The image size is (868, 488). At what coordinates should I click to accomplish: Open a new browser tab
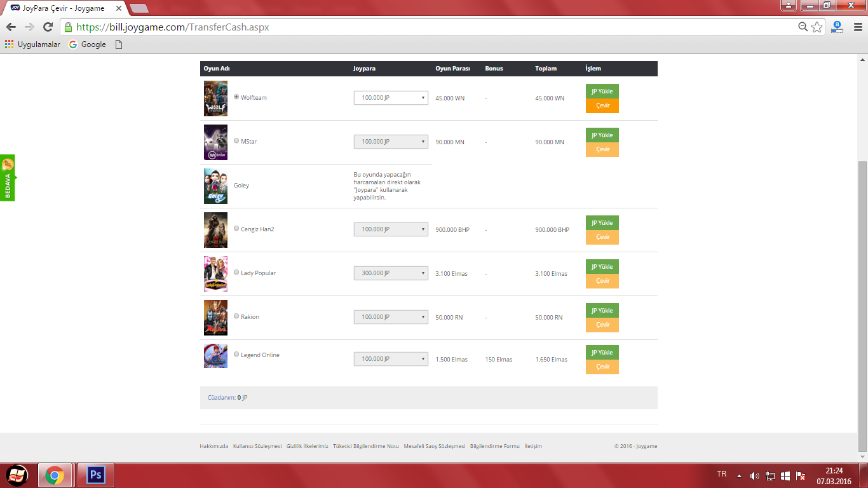(139, 8)
